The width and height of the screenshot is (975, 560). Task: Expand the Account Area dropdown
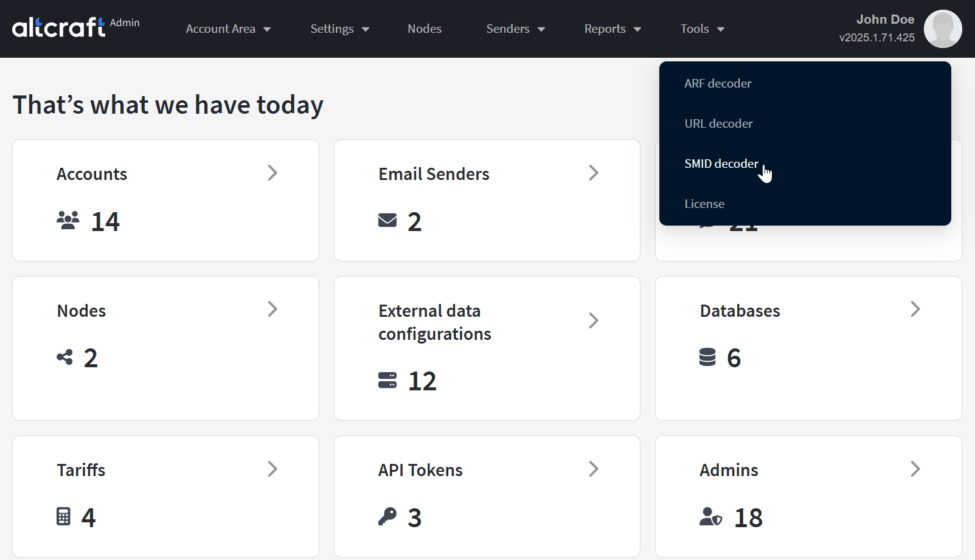click(228, 29)
